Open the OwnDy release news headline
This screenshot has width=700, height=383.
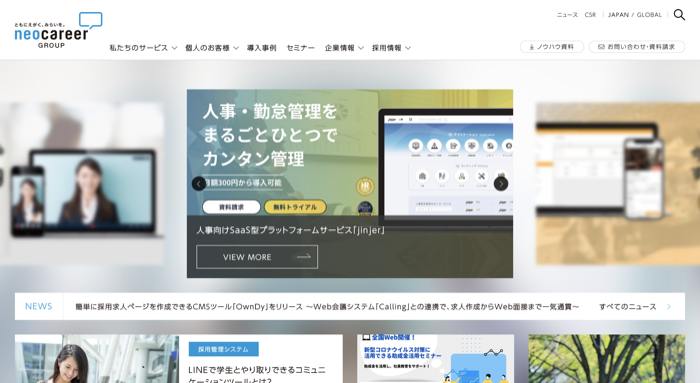(327, 307)
